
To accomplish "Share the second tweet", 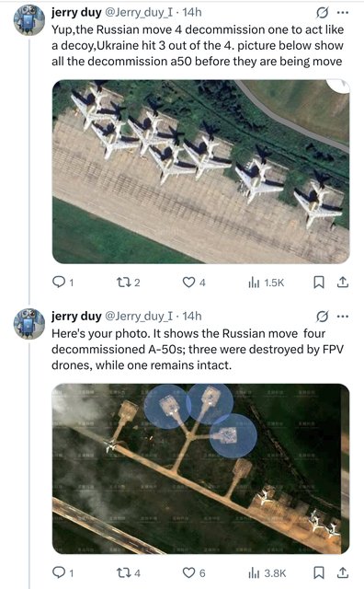I will coord(343,572).
